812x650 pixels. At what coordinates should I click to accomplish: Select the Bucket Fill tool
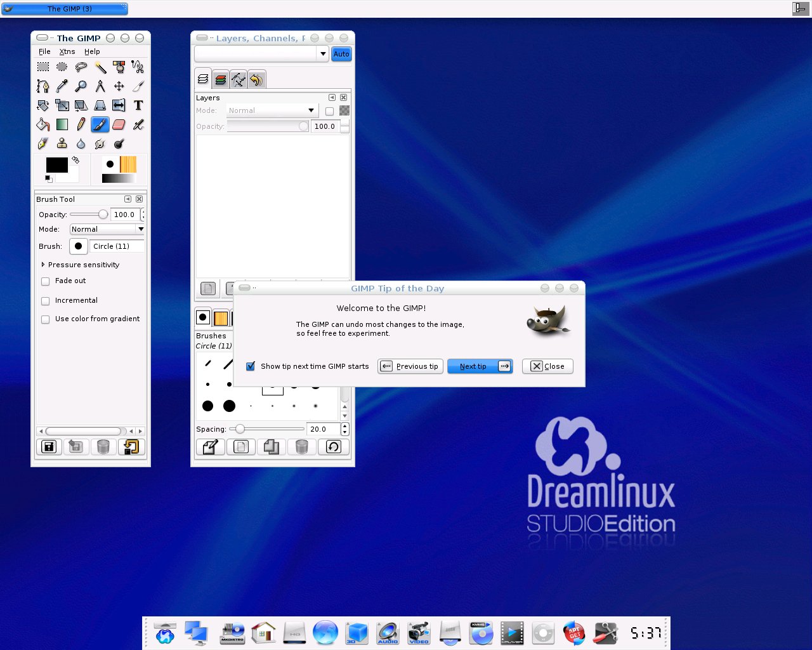pos(43,124)
